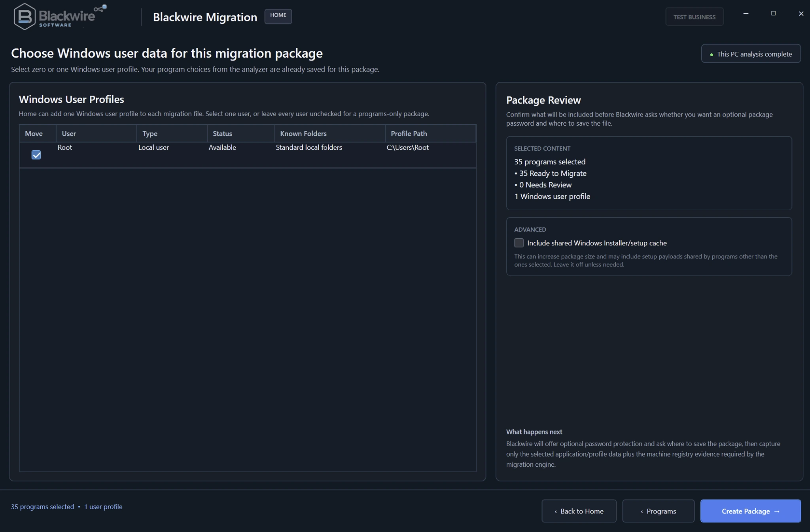The width and height of the screenshot is (810, 532).
Task: Click the C:\Users\Root profile path
Action: (x=408, y=147)
